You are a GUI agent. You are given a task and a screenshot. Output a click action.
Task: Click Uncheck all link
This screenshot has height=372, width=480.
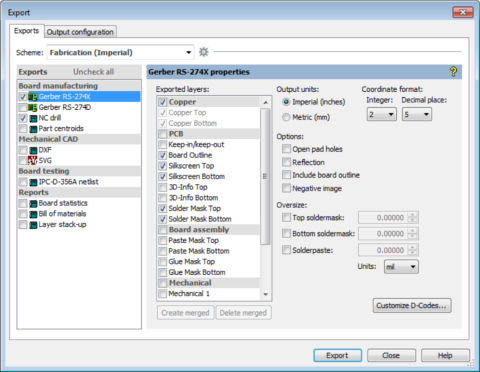click(94, 72)
